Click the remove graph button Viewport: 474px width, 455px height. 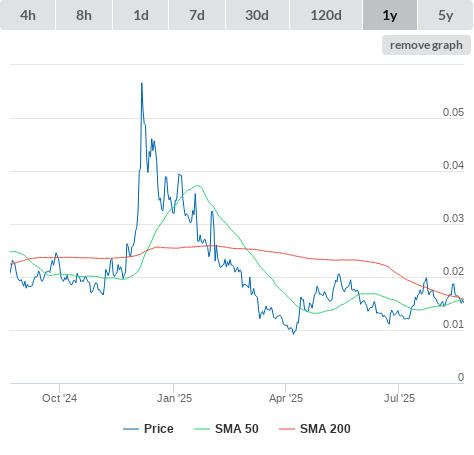point(426,45)
